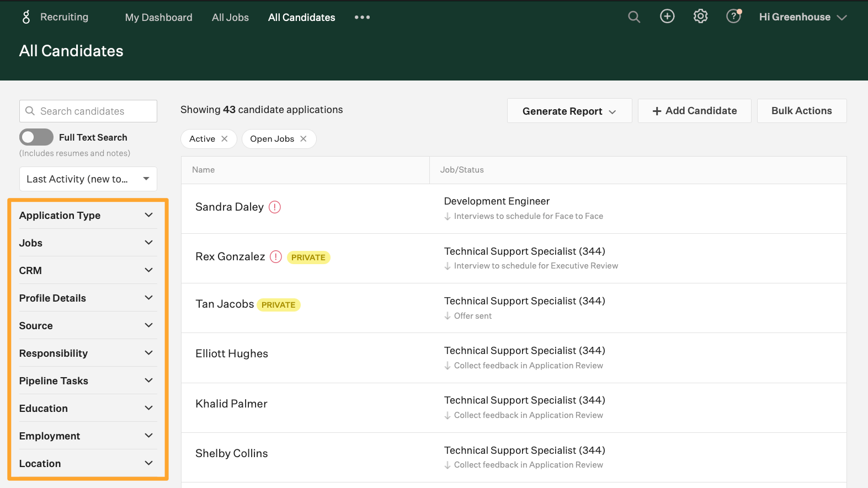The width and height of the screenshot is (868, 488).
Task: Click Technical Support Specialist job for Rex Gonzalez
Action: (524, 251)
